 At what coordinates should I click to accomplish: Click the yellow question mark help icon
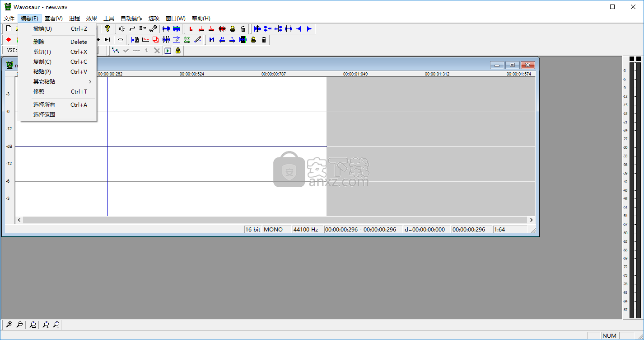pos(107,28)
